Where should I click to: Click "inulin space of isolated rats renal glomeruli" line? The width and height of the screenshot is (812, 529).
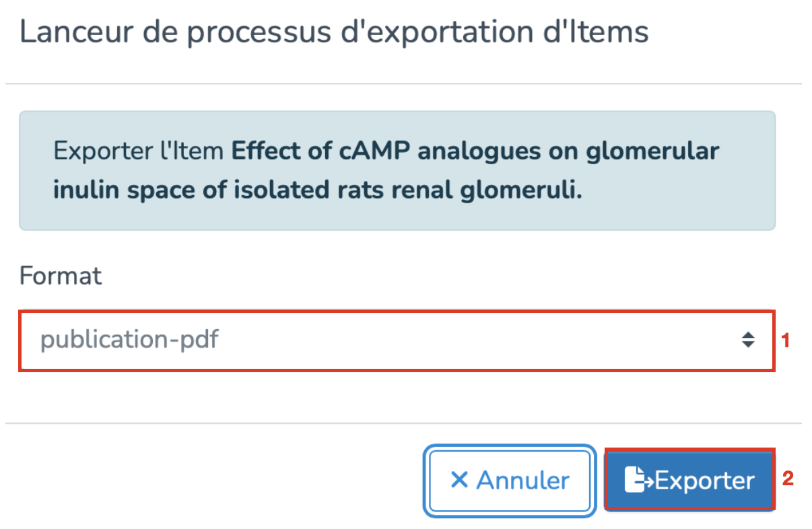[x=317, y=190]
